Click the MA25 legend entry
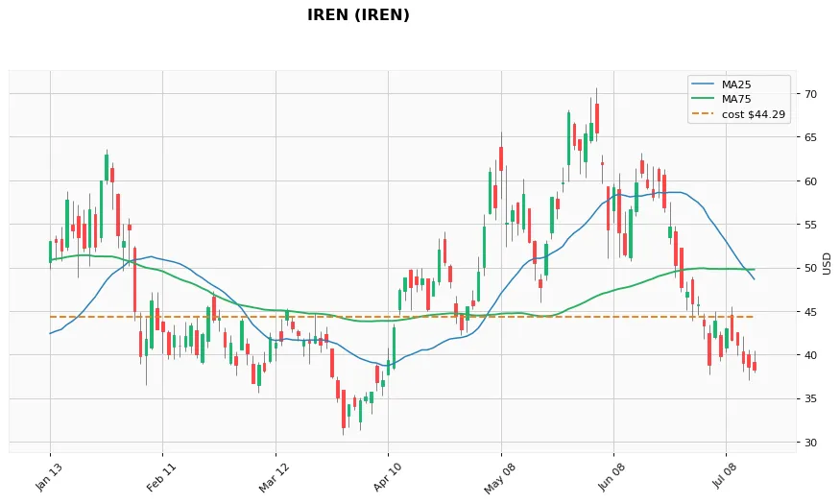 721,84
